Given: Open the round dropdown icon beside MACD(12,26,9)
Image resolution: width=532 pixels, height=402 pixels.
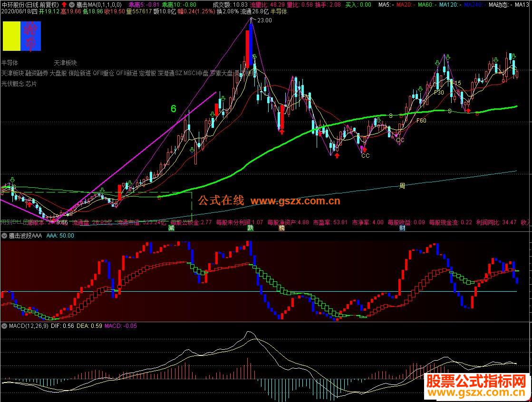Looking at the screenshot, I should 4,325.
